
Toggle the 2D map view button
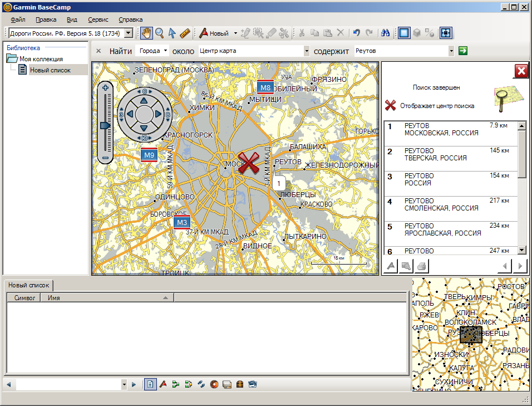(404, 33)
